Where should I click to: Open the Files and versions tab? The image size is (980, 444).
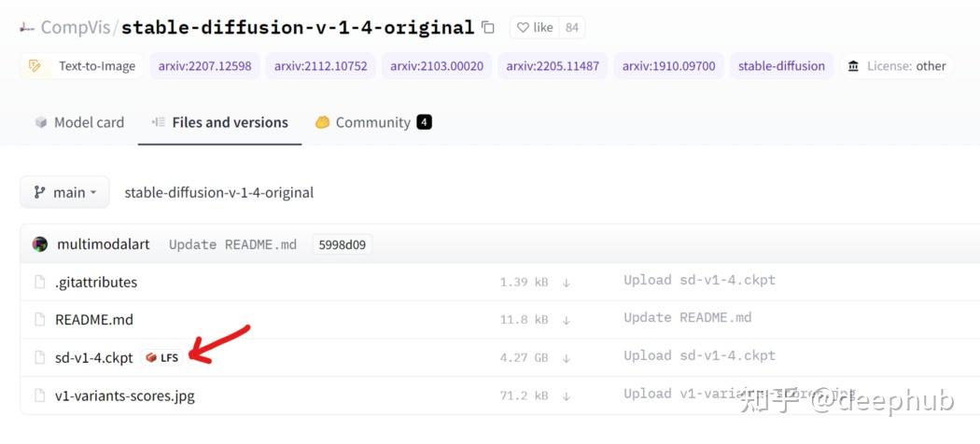220,122
